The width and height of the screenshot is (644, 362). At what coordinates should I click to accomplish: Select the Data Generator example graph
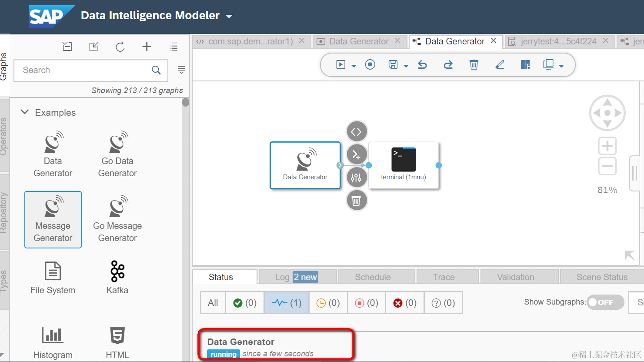pyautogui.click(x=53, y=154)
